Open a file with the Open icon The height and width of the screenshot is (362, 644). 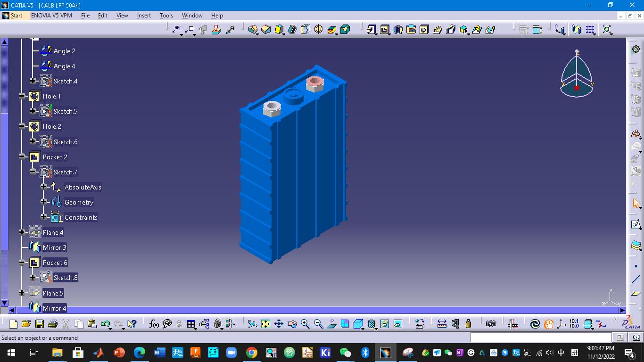pyautogui.click(x=26, y=324)
